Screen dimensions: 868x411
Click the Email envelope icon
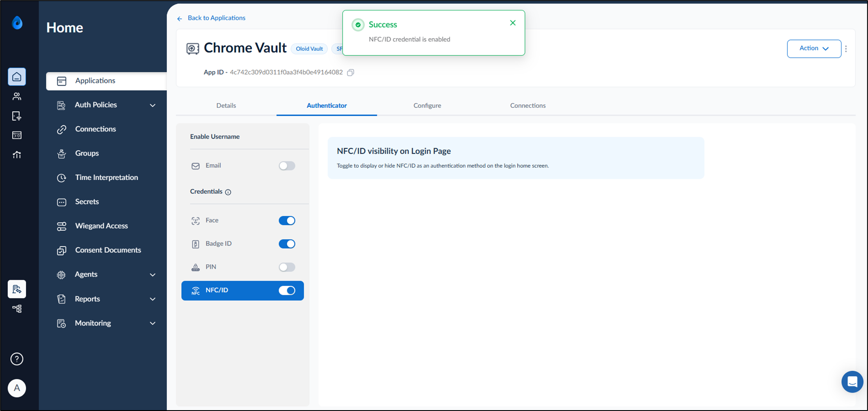[196, 166]
